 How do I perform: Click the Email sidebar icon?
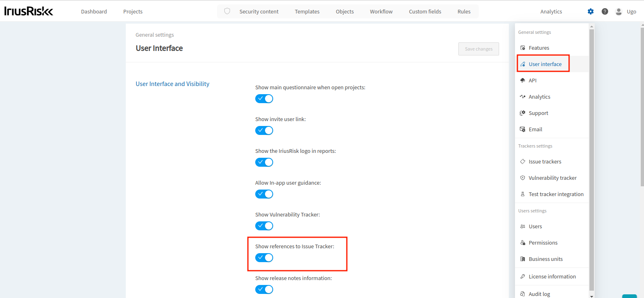(x=523, y=129)
